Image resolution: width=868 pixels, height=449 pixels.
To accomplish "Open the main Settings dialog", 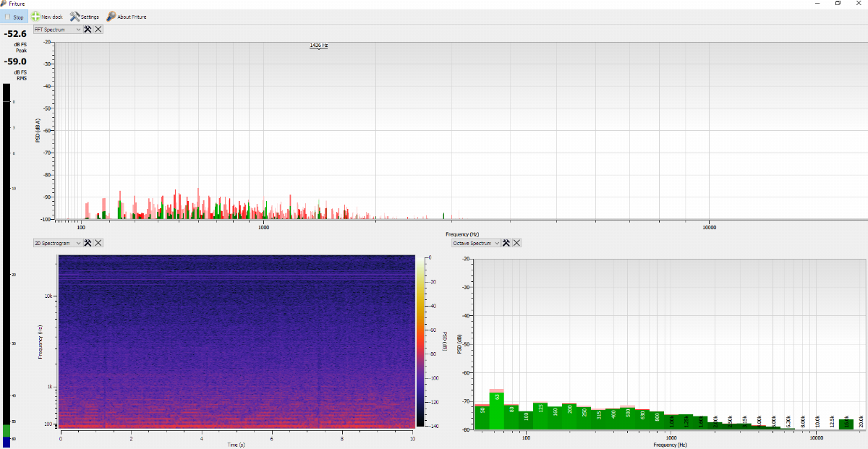I will 85,17.
